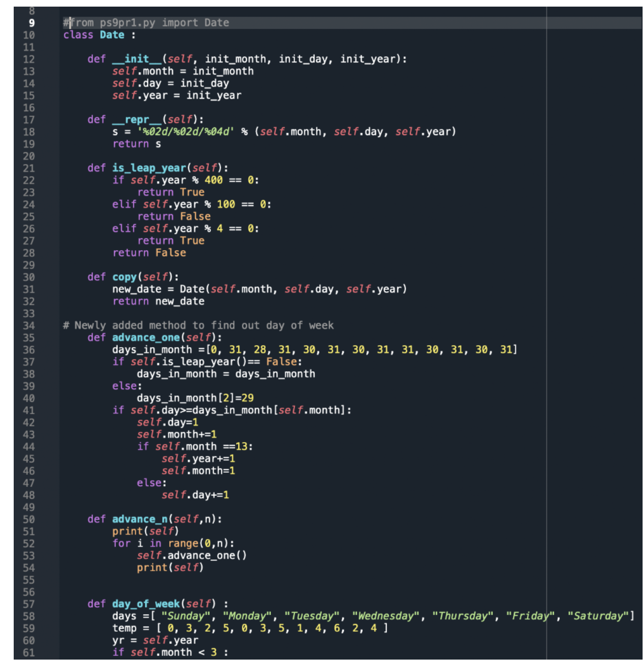Image resolution: width=644 pixels, height=661 pixels.
Task: Click line number 47 in the gutter
Action: [x=29, y=483]
